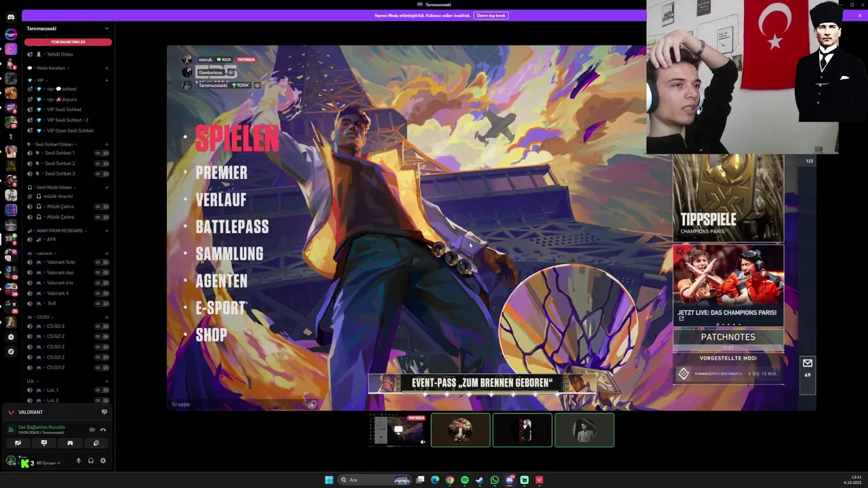Toggle the camera on or off
Image resolution: width=868 pixels, height=488 pixels.
(18, 443)
